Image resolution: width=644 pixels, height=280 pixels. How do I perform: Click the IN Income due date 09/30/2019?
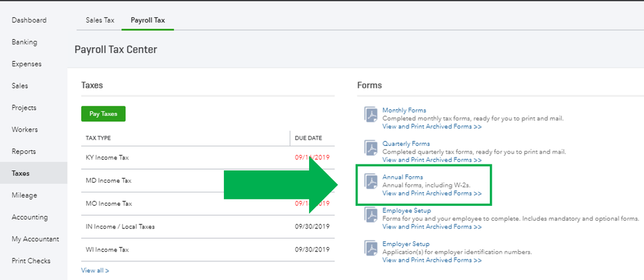(312, 226)
